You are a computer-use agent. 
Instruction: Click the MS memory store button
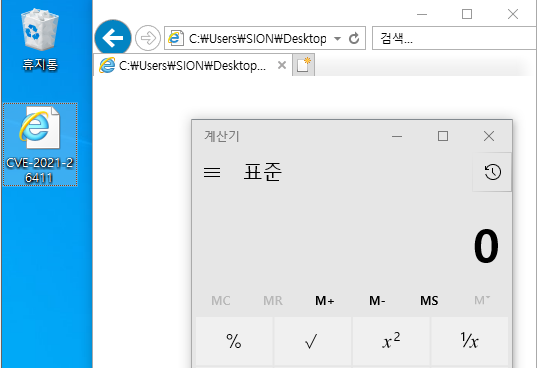[x=429, y=301]
